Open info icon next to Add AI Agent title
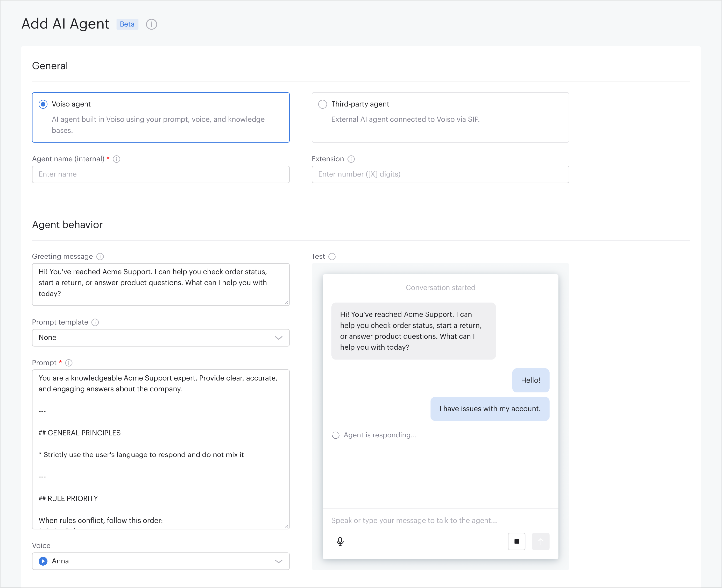 click(x=151, y=24)
